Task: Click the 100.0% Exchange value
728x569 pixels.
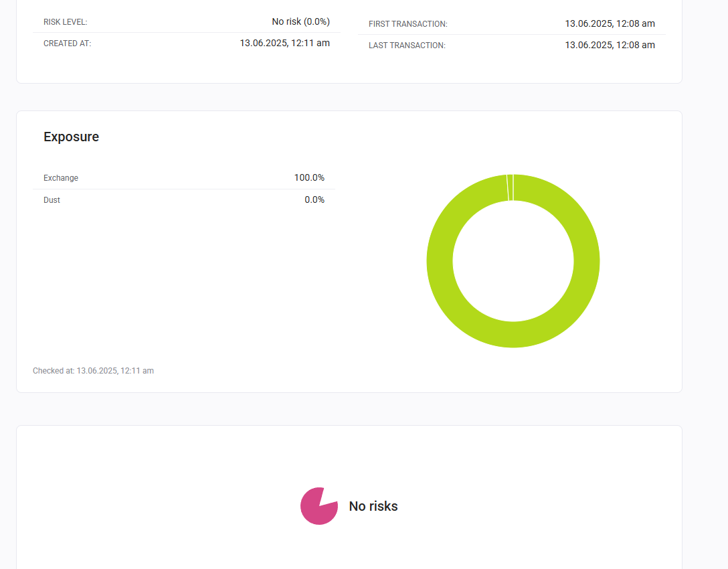Action: click(309, 177)
